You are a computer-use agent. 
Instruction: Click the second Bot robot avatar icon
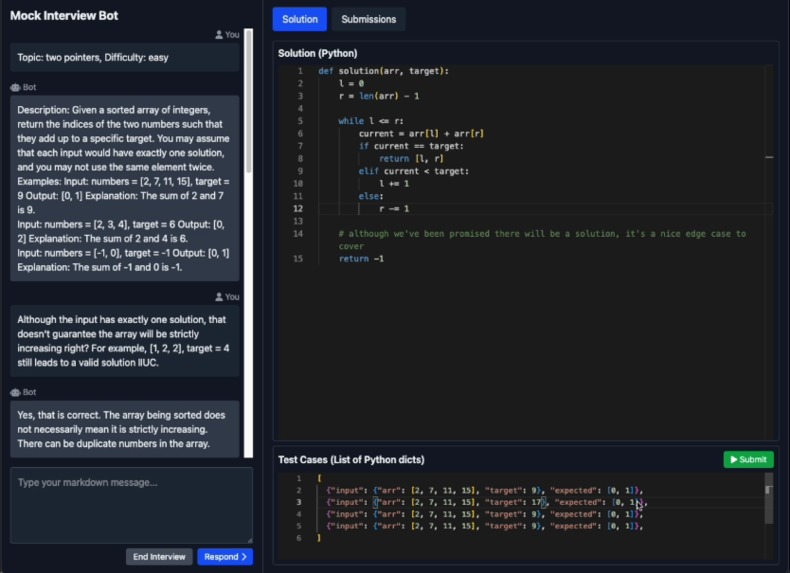pyautogui.click(x=15, y=392)
